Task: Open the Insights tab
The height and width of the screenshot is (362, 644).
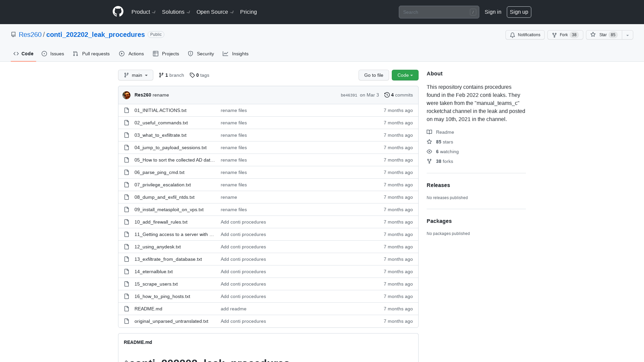Action: click(236, 54)
